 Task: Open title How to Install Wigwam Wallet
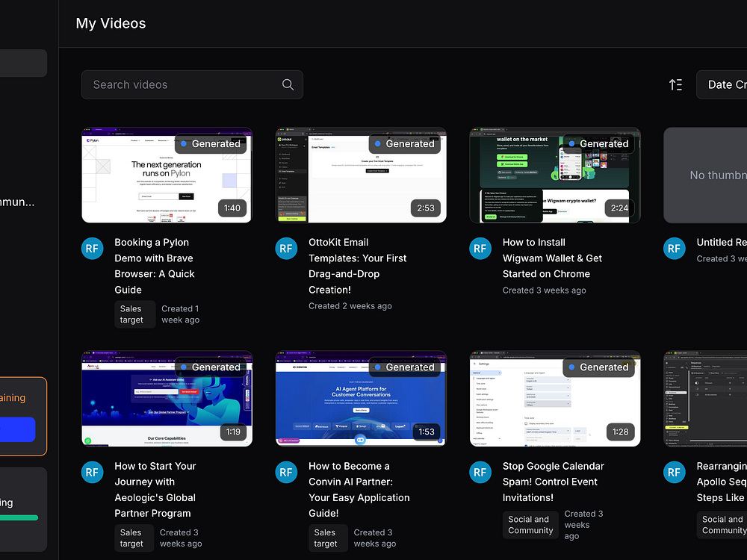(x=552, y=258)
